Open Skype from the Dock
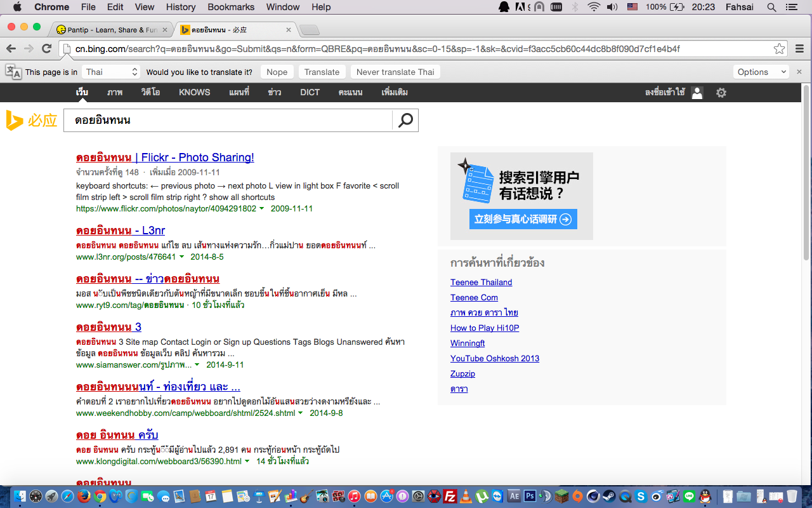 (x=641, y=496)
